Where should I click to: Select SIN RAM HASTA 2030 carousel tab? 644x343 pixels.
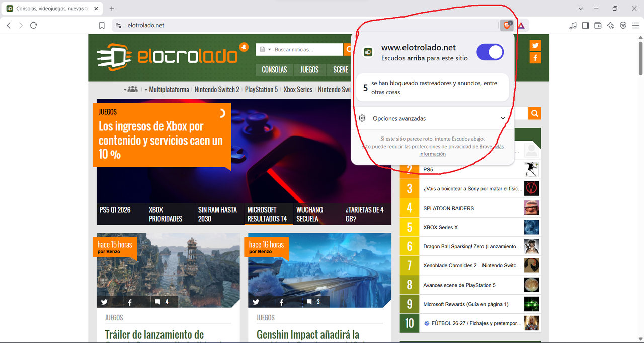click(x=219, y=214)
